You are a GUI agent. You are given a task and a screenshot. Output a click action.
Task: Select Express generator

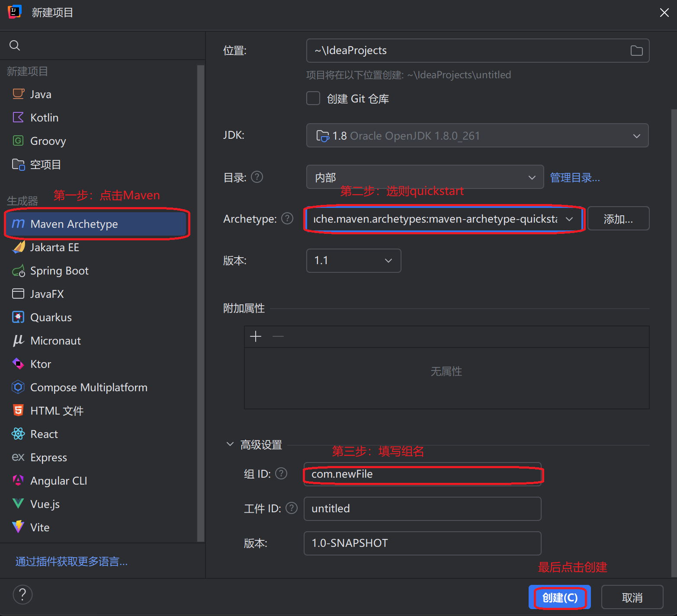(x=99, y=457)
